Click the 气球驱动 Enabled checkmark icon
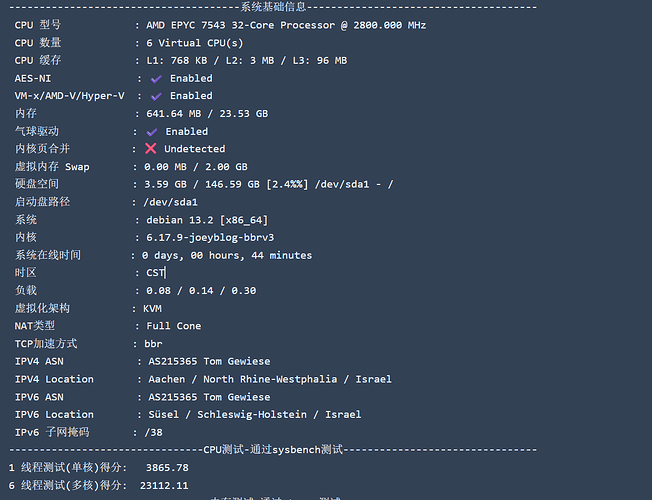The image size is (652, 500). point(152,132)
